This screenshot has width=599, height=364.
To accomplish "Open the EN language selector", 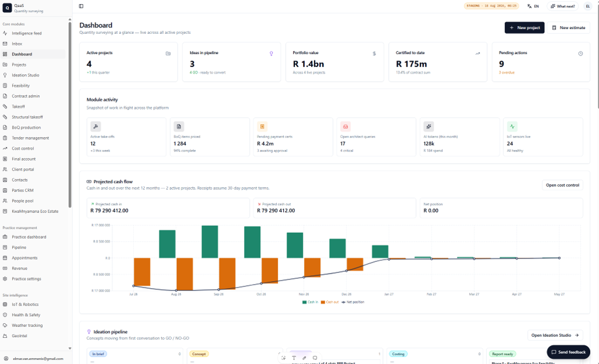I will (x=533, y=6).
